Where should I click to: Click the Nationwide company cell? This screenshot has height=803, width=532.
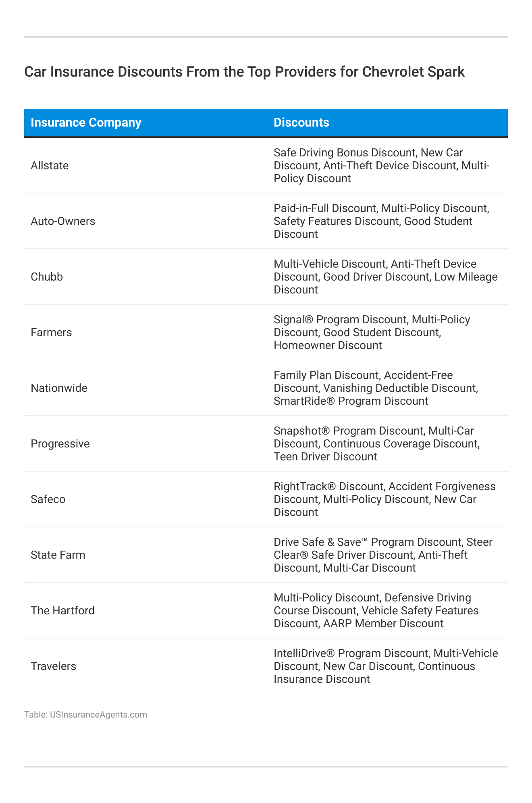point(59,388)
